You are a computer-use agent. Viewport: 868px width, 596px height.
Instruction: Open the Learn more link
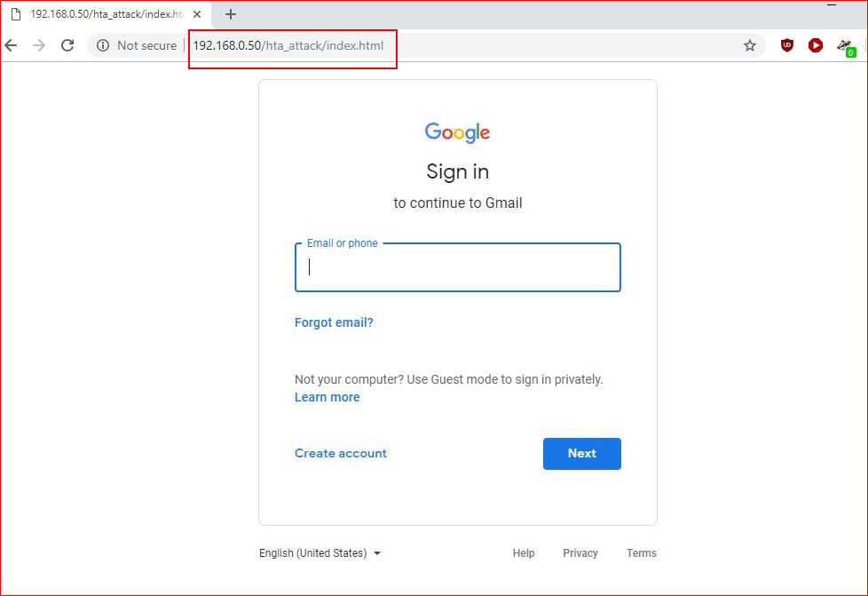(x=327, y=397)
